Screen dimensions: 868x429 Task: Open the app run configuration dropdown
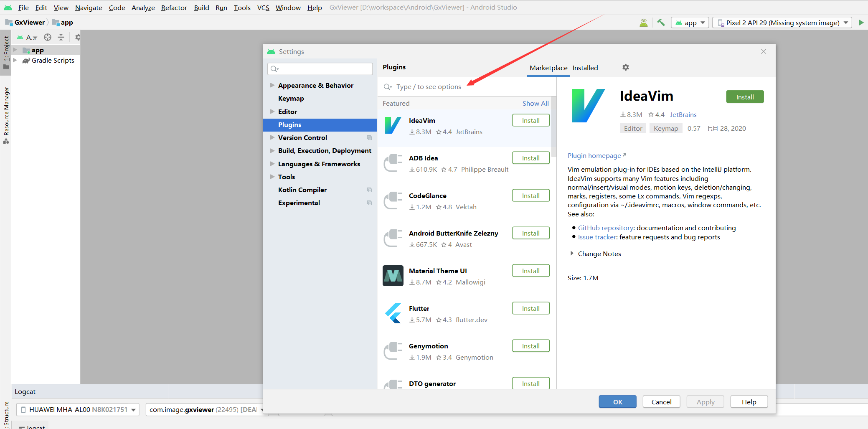tap(690, 23)
